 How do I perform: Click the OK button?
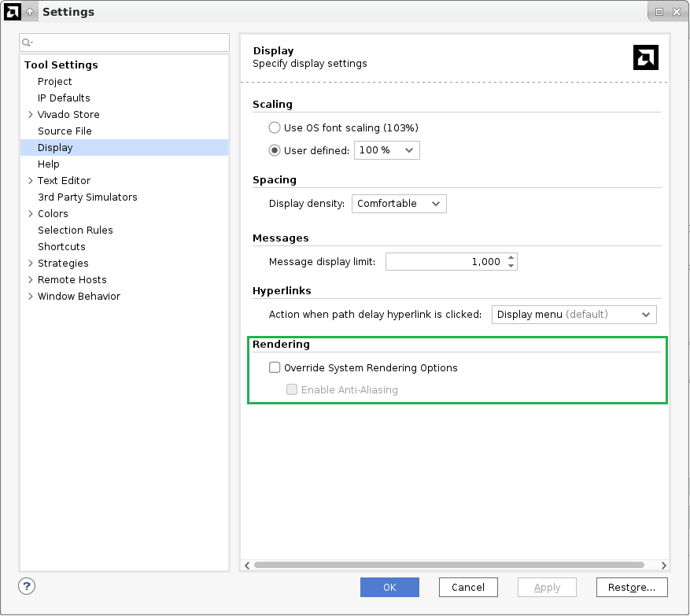pos(389,588)
